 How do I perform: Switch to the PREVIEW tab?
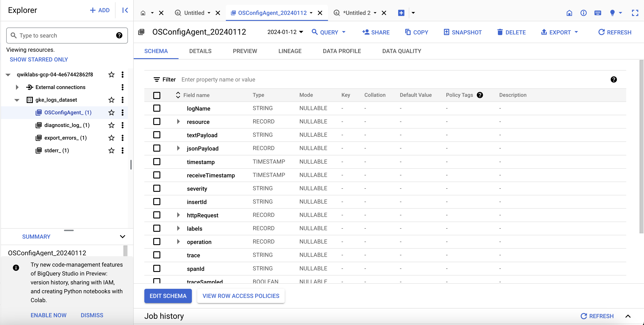click(x=245, y=51)
